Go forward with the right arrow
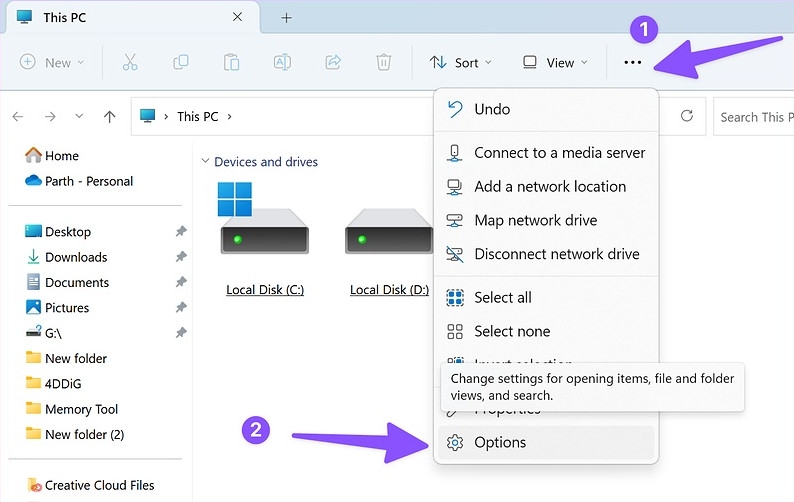The width and height of the screenshot is (794, 502). (x=50, y=117)
